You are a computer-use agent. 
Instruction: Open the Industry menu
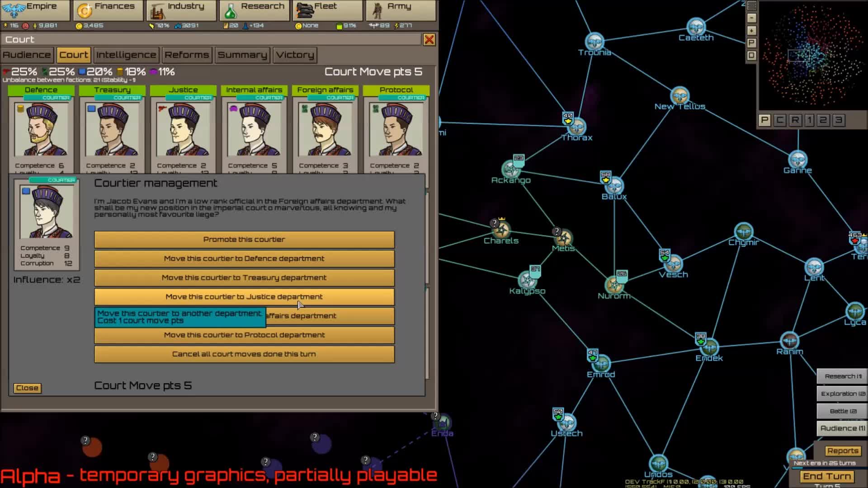[x=181, y=10]
